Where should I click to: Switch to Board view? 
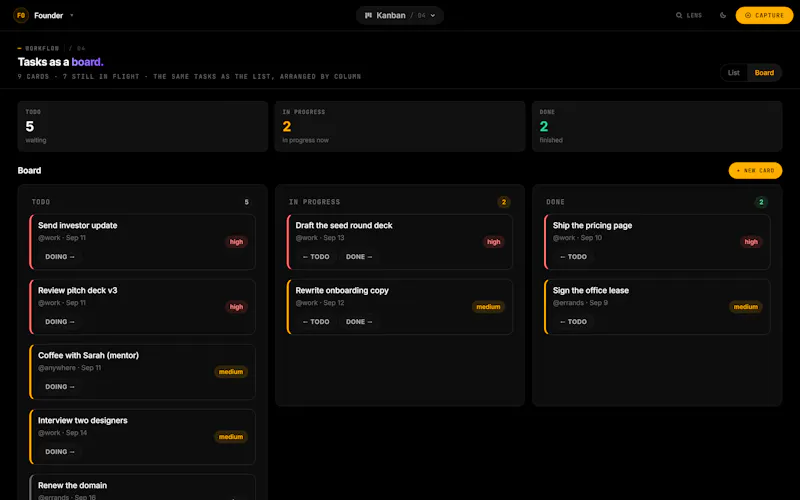click(764, 72)
